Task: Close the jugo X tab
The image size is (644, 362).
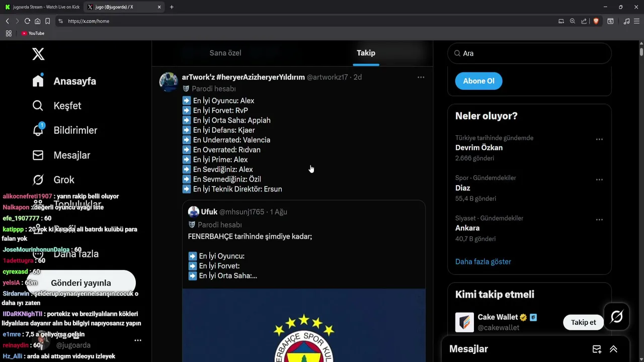Action: click(x=159, y=7)
